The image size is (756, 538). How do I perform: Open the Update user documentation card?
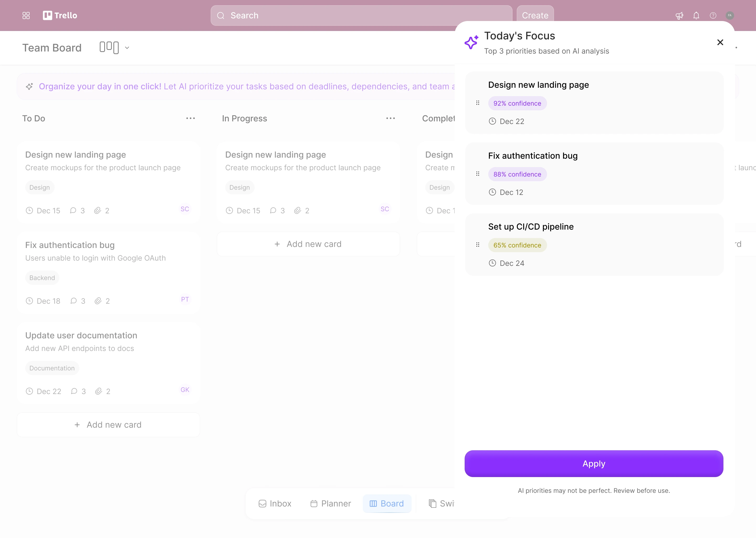[x=109, y=364]
